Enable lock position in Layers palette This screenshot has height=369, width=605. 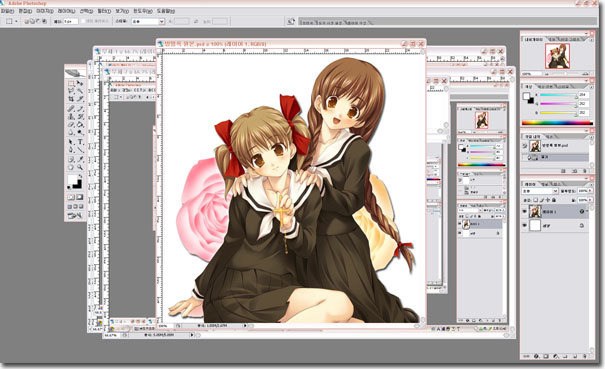(548, 200)
